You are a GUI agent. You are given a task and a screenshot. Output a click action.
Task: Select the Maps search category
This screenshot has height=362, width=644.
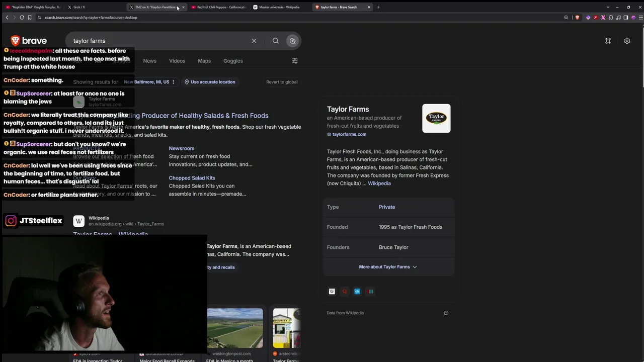[x=204, y=61]
